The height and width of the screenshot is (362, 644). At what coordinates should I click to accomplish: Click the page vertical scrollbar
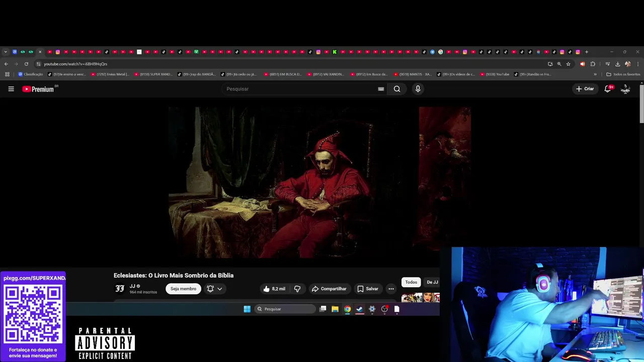641,103
